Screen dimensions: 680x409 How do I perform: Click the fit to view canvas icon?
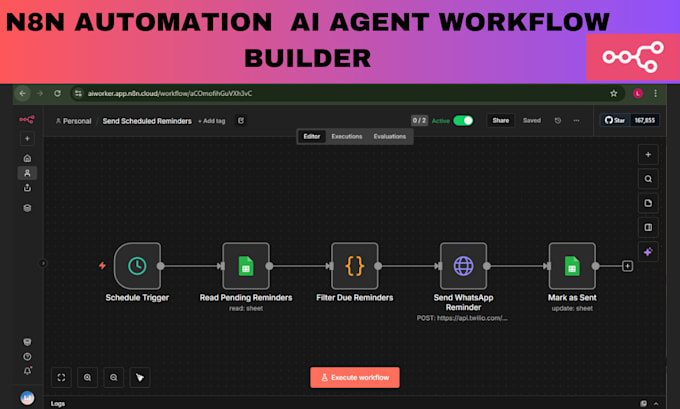coord(61,377)
